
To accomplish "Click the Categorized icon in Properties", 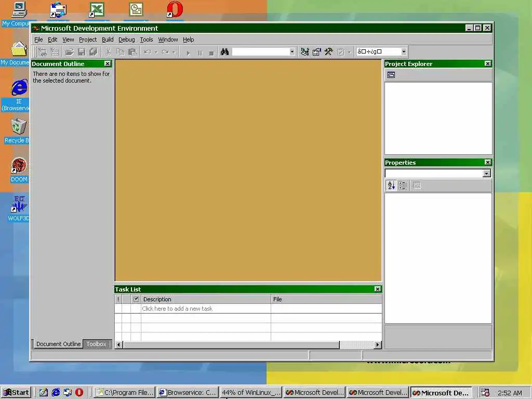I will click(403, 185).
